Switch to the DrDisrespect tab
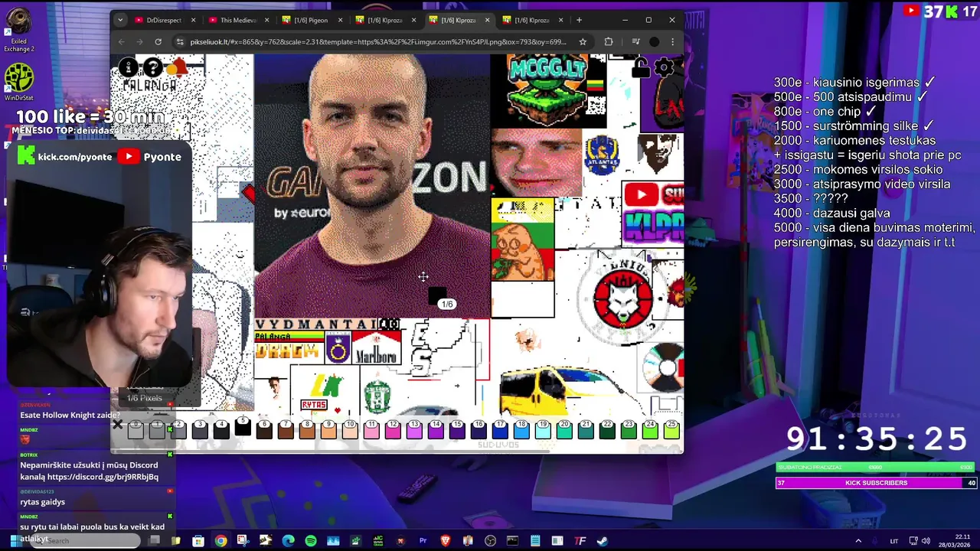This screenshot has width=980, height=551. [165, 20]
